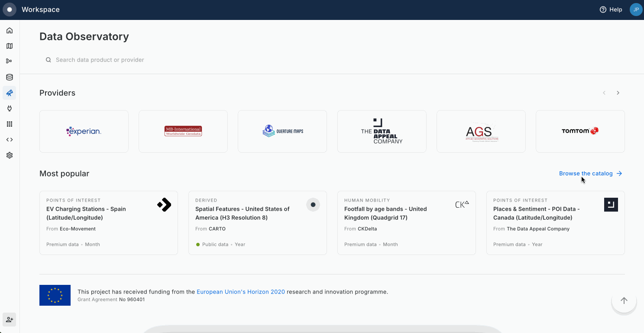Open the Developers code-brackets icon
The image size is (644, 333).
click(x=10, y=140)
